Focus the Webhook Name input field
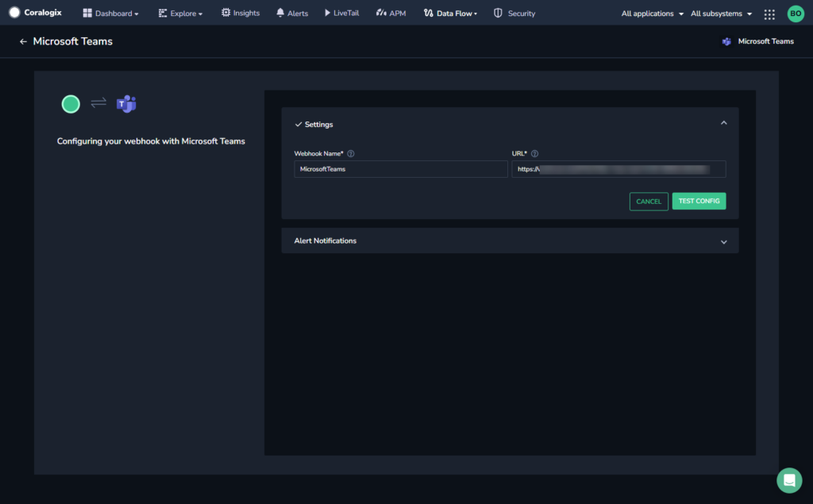 pos(401,169)
